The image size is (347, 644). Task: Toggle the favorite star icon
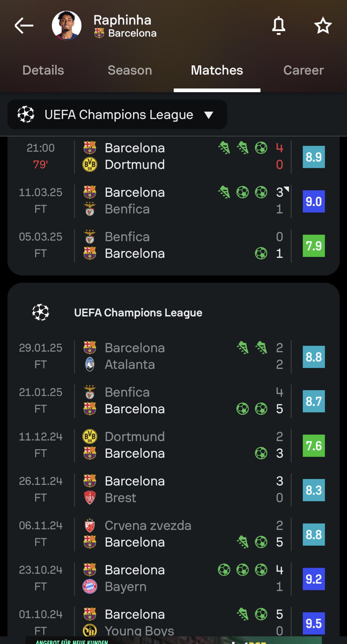[x=323, y=26]
